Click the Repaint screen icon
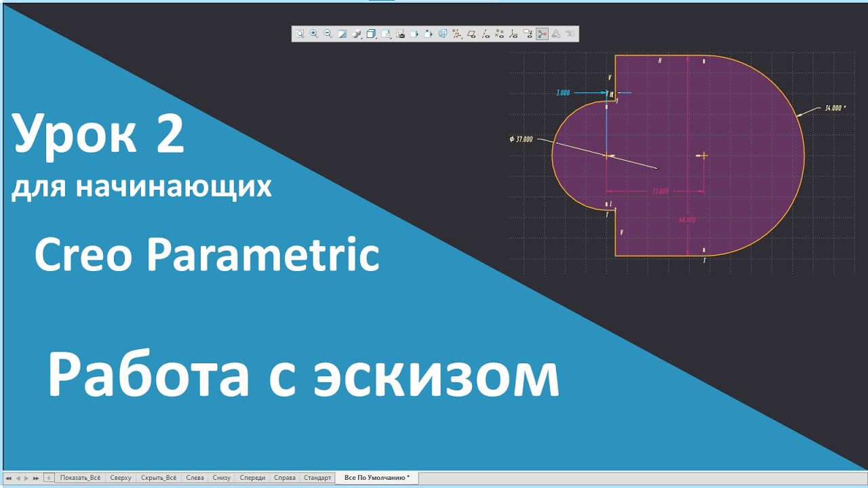 tap(342, 33)
